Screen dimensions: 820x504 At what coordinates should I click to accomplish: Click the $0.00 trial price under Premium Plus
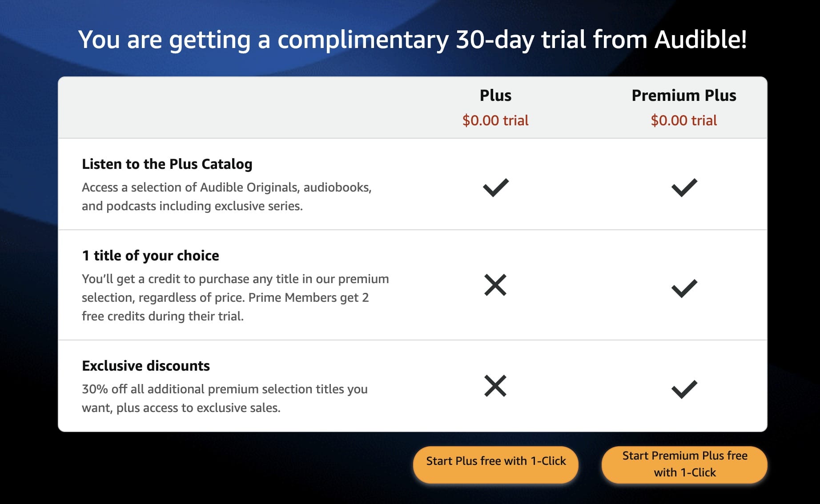click(x=683, y=120)
